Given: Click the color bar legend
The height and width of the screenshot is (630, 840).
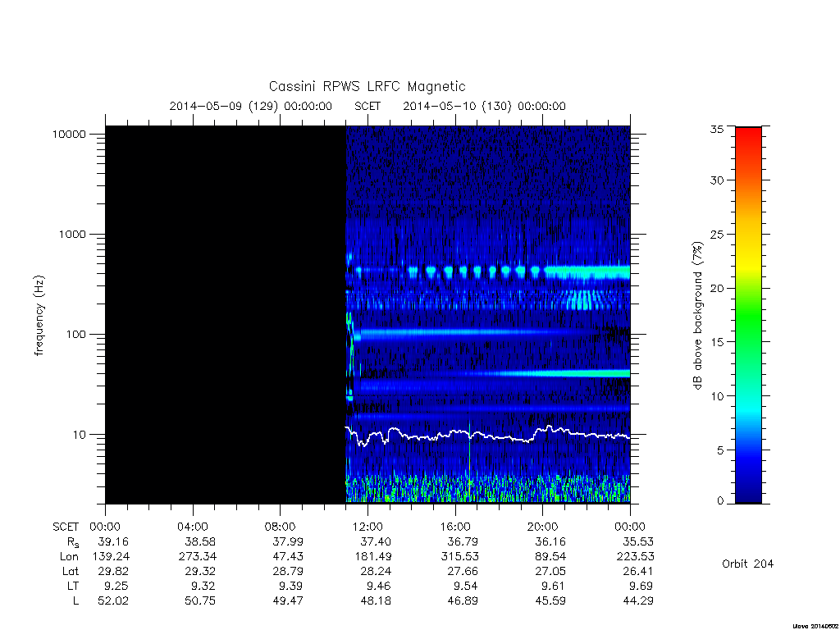Looking at the screenshot, I should tap(748, 315).
